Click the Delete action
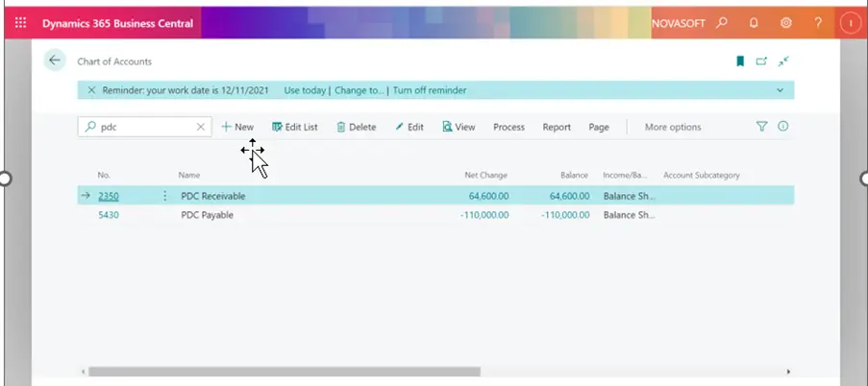The width and height of the screenshot is (868, 386). tap(357, 127)
